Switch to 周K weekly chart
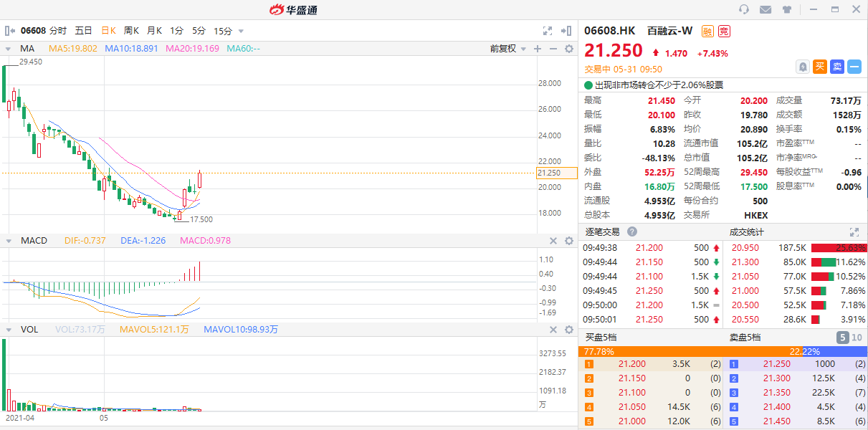 (131, 31)
